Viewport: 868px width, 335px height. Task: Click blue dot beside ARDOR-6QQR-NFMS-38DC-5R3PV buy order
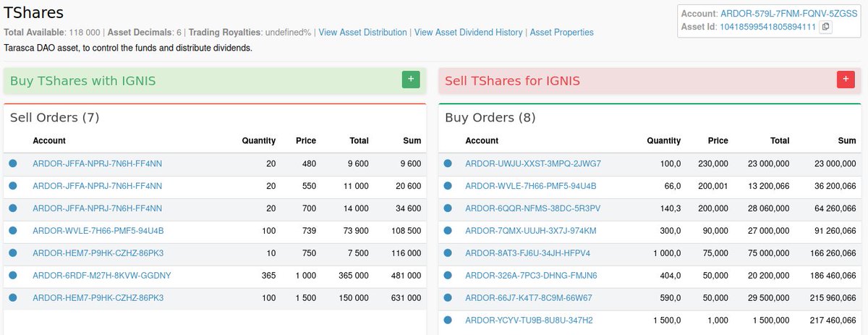[x=448, y=208]
